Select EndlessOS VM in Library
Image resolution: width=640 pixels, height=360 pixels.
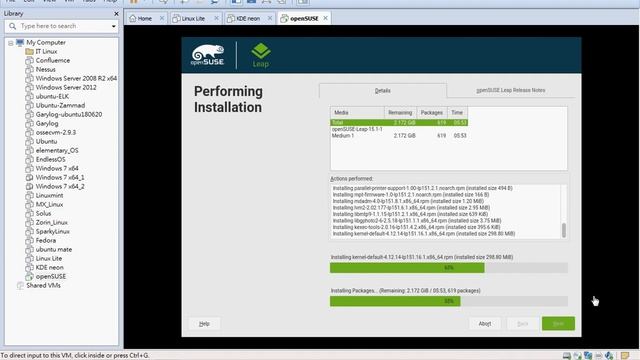coord(50,160)
